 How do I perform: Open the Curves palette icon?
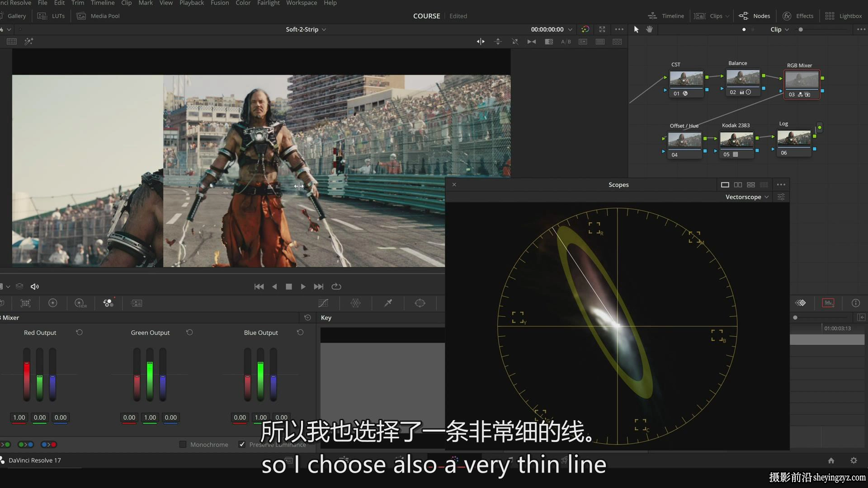323,303
